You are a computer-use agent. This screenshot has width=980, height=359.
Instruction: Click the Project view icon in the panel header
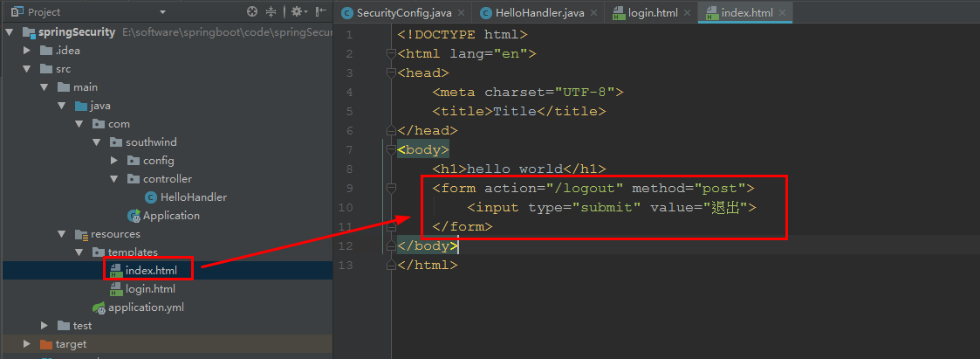pyautogui.click(x=17, y=11)
